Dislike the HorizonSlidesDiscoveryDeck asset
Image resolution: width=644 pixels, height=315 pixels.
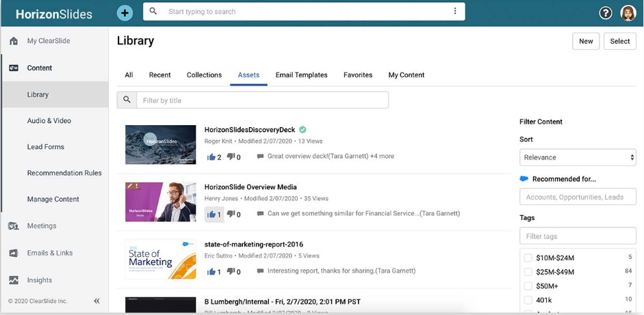(x=231, y=156)
